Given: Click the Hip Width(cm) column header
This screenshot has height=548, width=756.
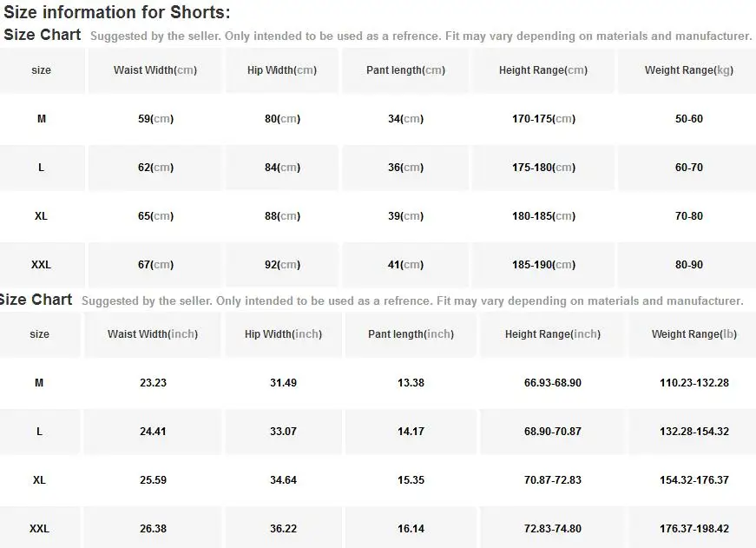Looking at the screenshot, I should tap(282, 70).
